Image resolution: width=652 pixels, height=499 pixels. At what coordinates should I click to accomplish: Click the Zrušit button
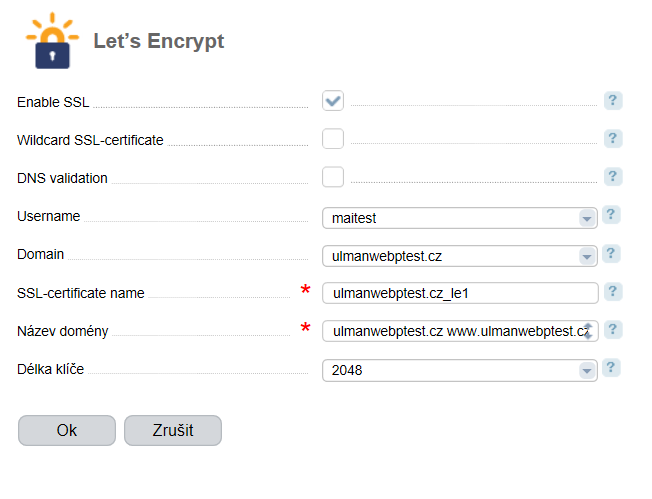[173, 430]
